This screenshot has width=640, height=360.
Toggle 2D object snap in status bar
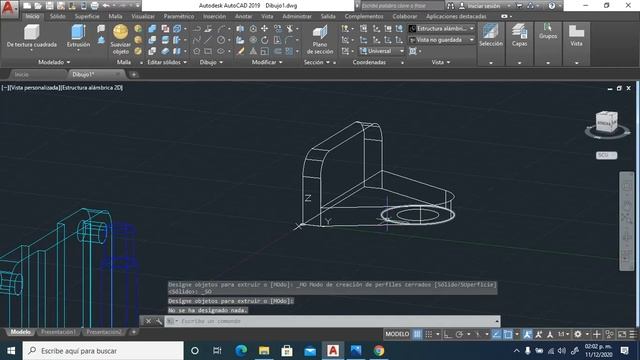tap(508, 334)
